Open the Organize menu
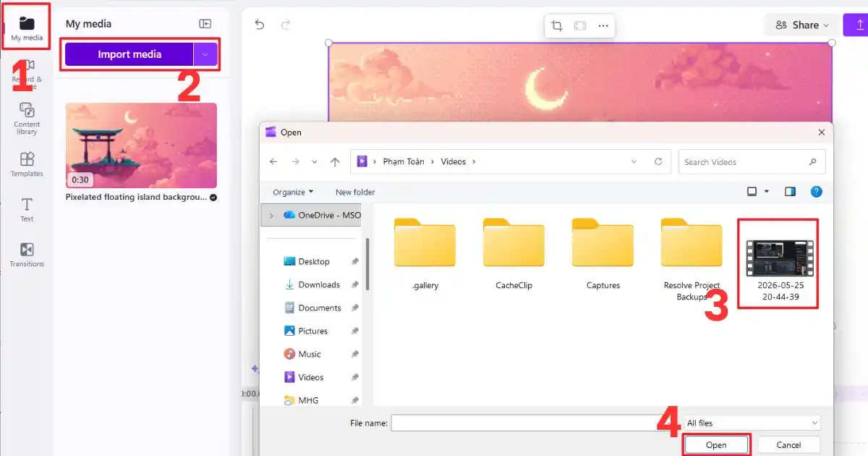The height and width of the screenshot is (456, 868). [293, 192]
